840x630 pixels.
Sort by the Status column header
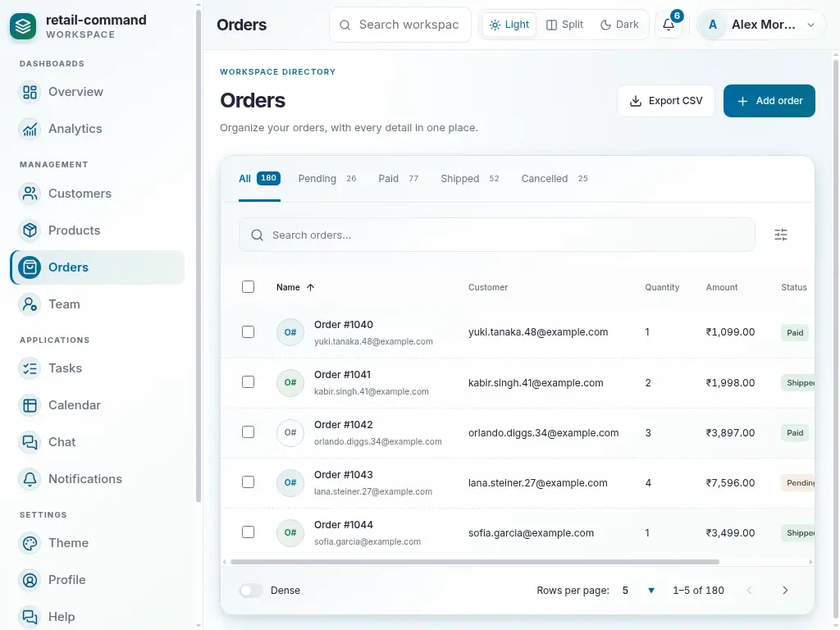(x=794, y=288)
